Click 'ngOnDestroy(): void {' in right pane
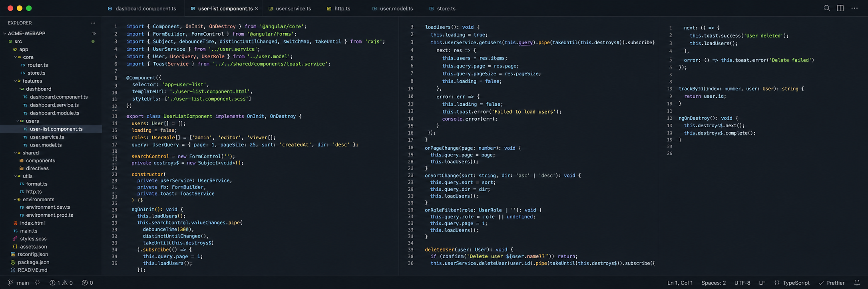The width and height of the screenshot is (868, 289). (x=709, y=118)
